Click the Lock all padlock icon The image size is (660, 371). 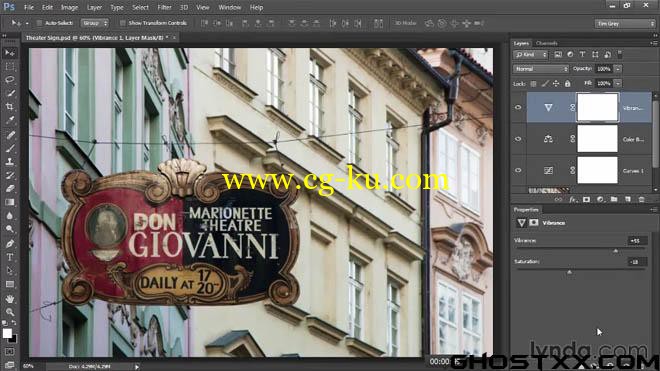(567, 84)
